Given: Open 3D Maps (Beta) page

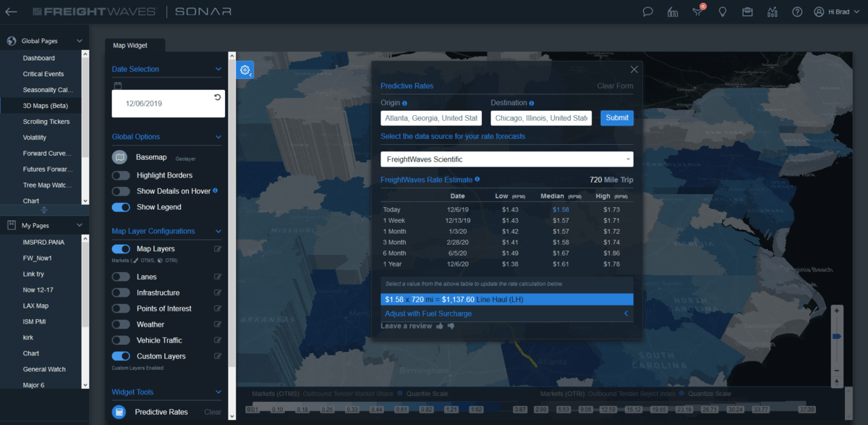Looking at the screenshot, I should (45, 106).
